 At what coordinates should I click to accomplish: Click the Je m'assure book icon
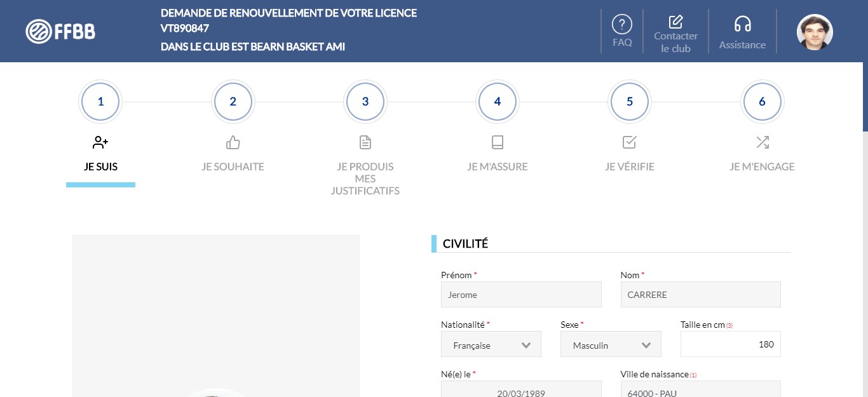click(497, 142)
